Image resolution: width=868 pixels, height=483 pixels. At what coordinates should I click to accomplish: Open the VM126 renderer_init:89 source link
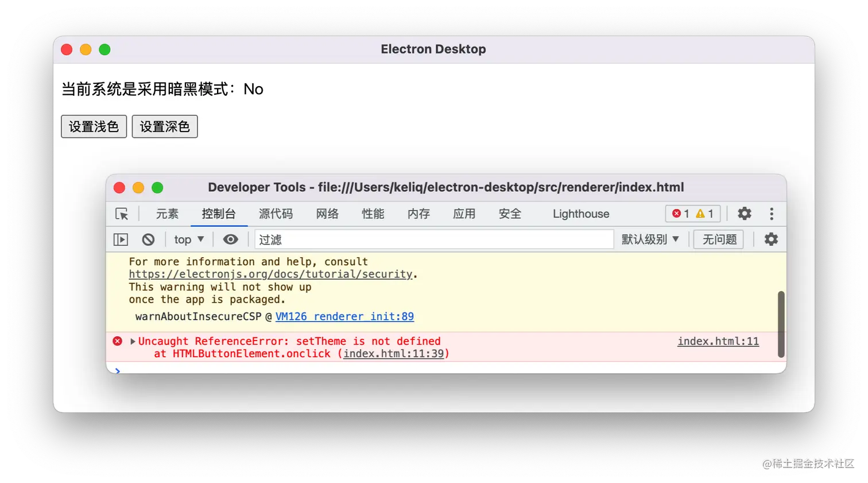tap(344, 316)
